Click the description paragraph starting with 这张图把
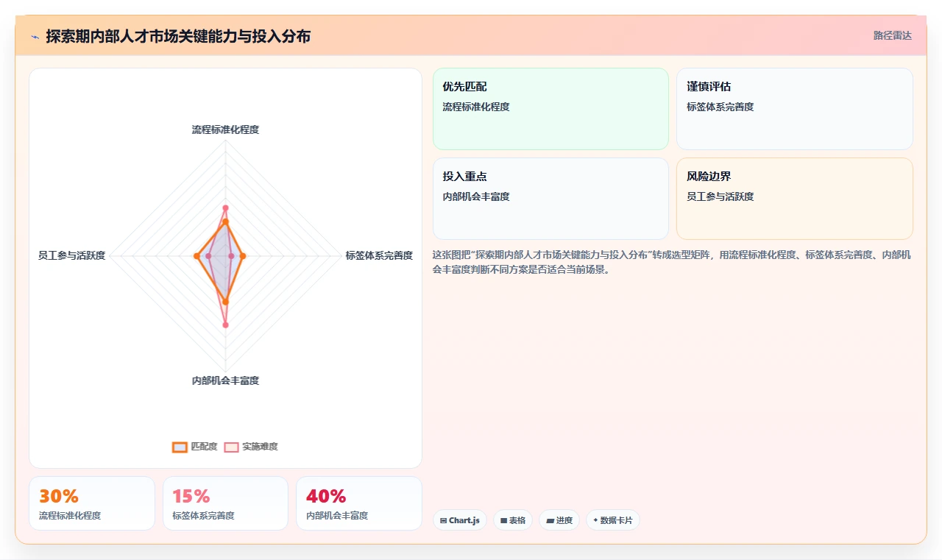Screen dimensions: 942x560 672,262
